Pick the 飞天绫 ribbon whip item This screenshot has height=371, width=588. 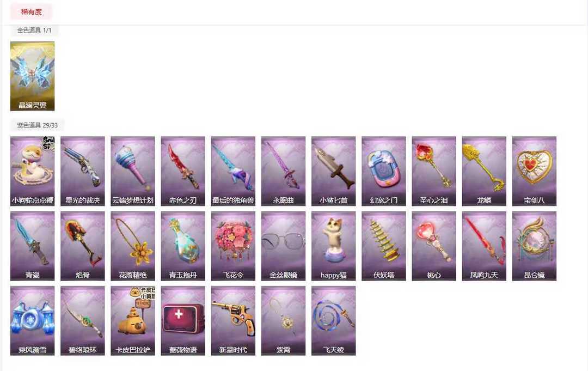pyautogui.click(x=333, y=321)
